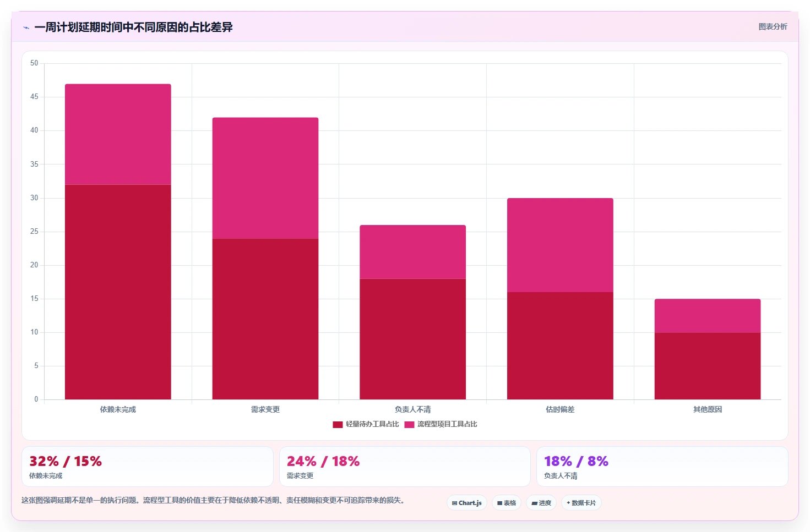The image size is (810, 532).
Task: Click the 需求变更 caption in second stat card
Action: pos(300,476)
